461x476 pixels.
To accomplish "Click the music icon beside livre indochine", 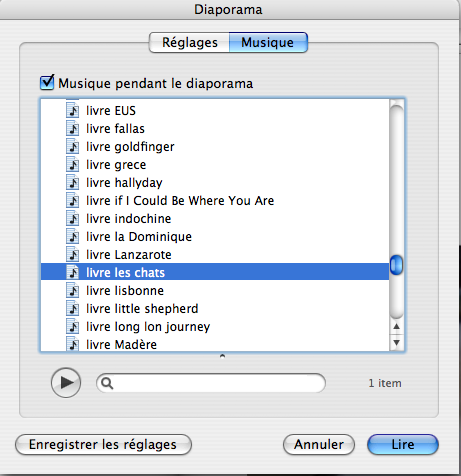I will [73, 218].
